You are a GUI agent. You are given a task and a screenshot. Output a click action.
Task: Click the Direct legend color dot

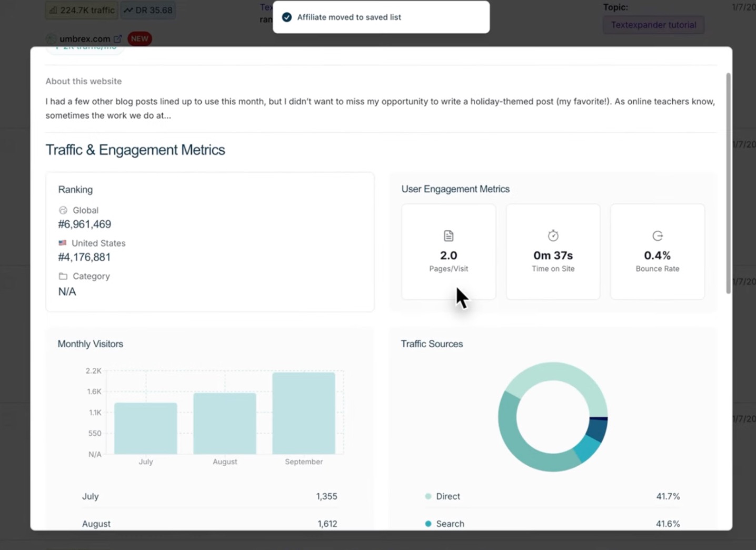tap(428, 496)
